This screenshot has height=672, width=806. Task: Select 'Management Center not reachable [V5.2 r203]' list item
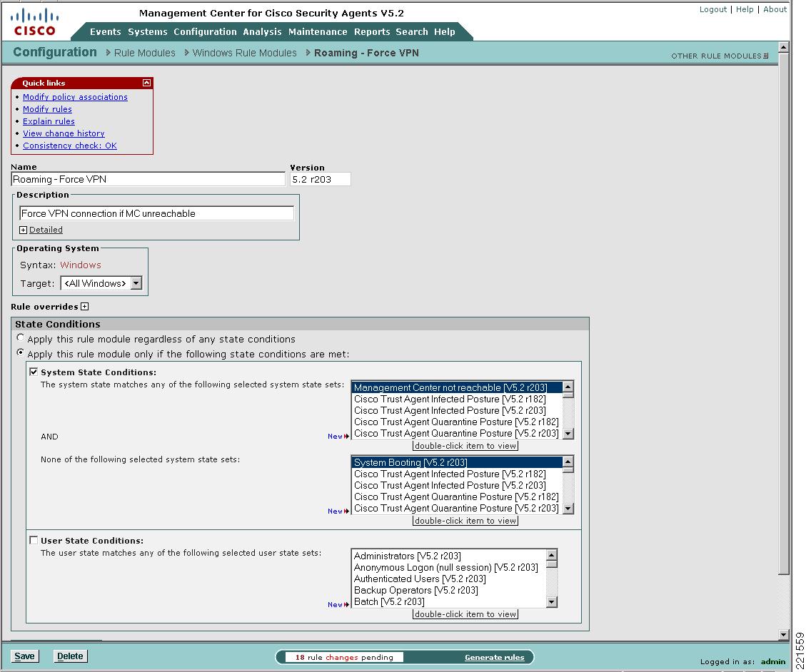(457, 388)
